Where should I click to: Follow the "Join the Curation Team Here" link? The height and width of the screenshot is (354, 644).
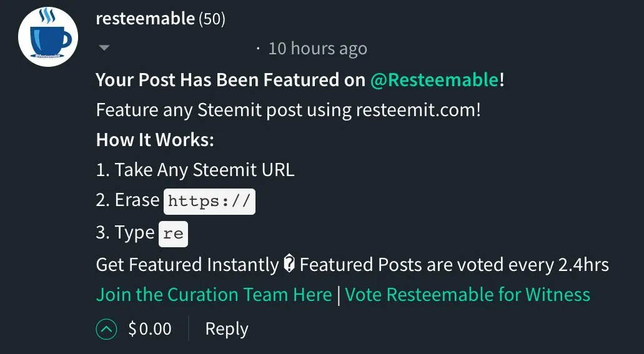pos(214,295)
